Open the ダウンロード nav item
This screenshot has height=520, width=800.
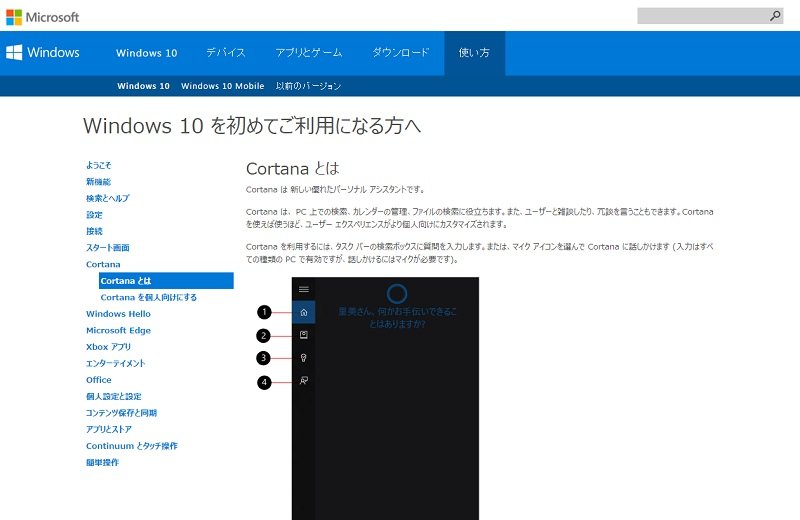(401, 53)
